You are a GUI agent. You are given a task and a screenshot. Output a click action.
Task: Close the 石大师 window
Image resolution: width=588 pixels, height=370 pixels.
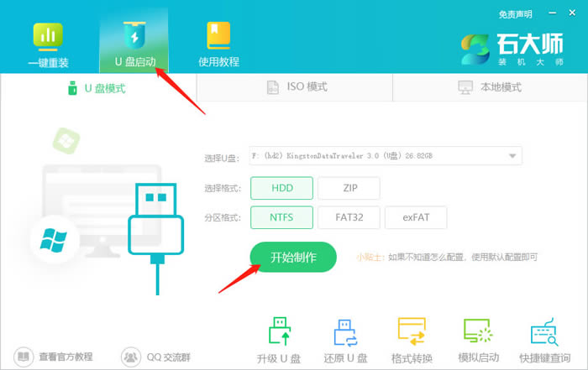pyautogui.click(x=572, y=13)
